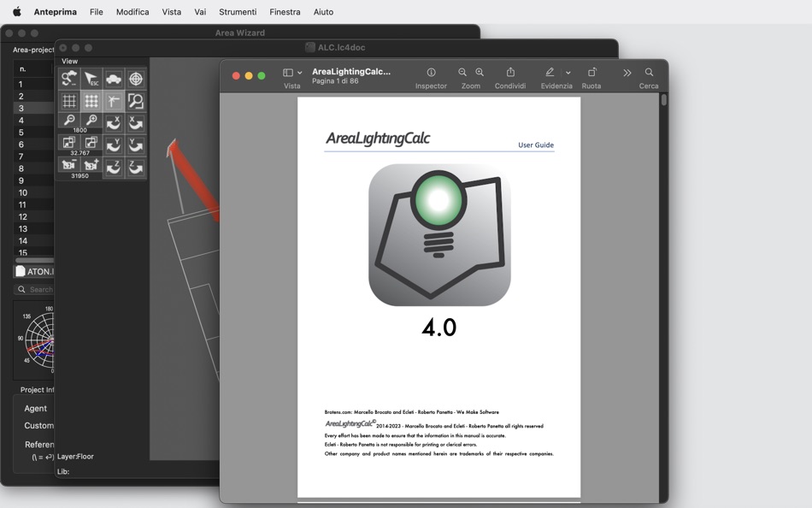This screenshot has width=812, height=508.
Task: Open the Aiuto menu
Action: (323, 11)
